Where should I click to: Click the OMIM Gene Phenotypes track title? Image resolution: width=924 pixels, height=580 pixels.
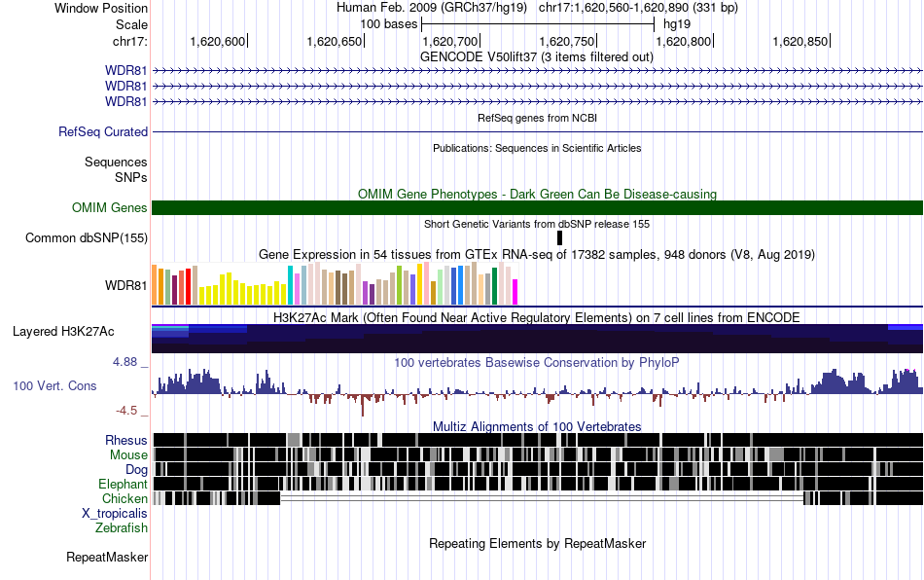tap(538, 194)
